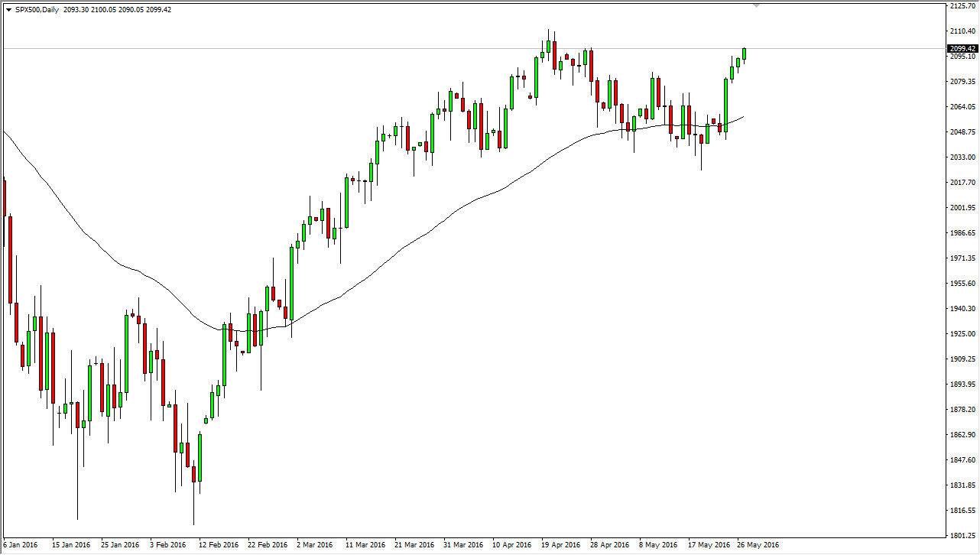Select the SPX500,Daily chart title
The height and width of the screenshot is (555, 980).
(x=36, y=9)
